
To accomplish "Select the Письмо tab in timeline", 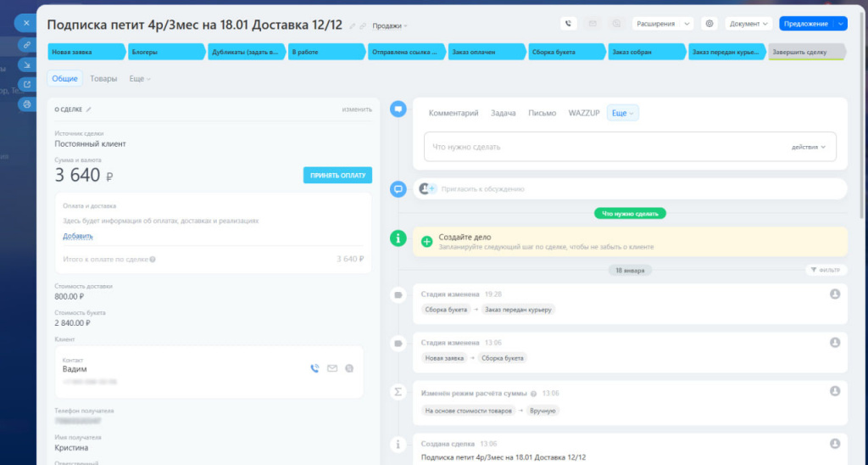I will [542, 113].
